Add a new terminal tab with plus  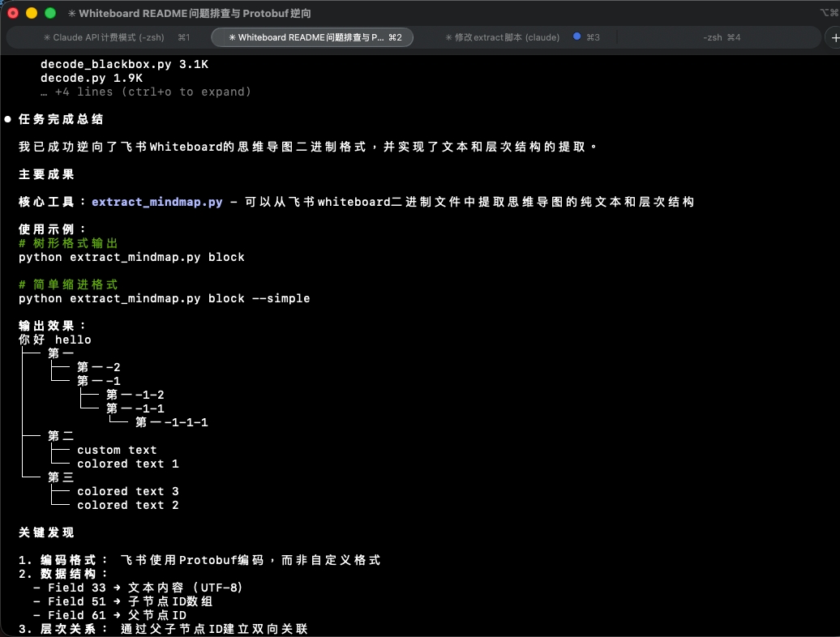pos(834,37)
